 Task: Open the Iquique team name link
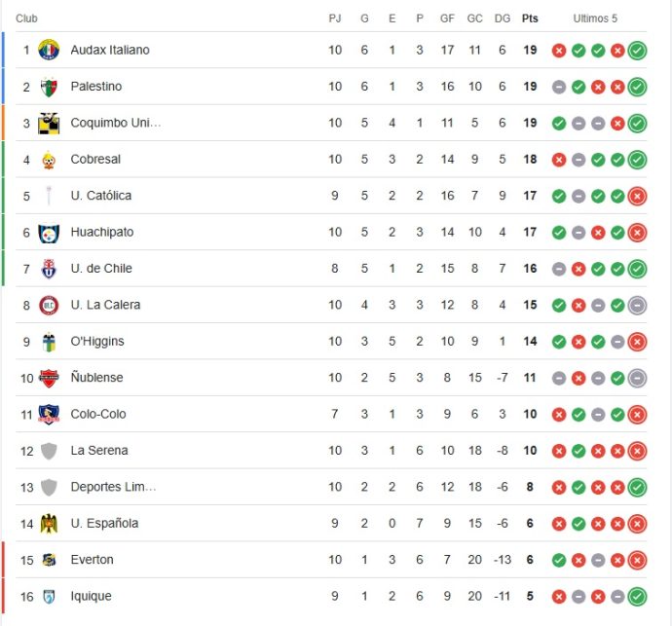click(x=91, y=596)
